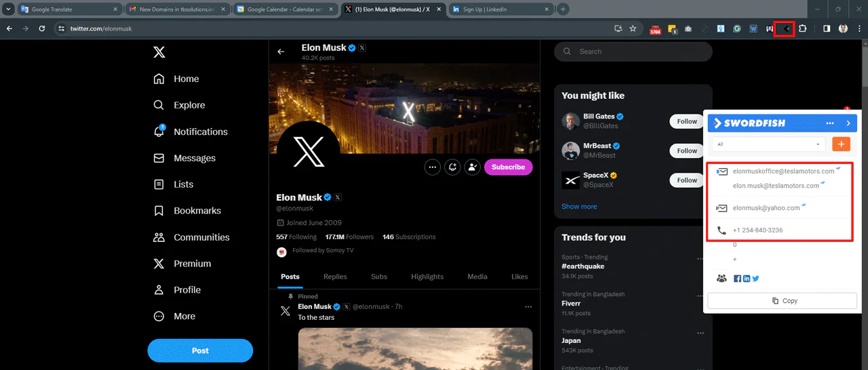Open Explore from the sidebar

179,105
